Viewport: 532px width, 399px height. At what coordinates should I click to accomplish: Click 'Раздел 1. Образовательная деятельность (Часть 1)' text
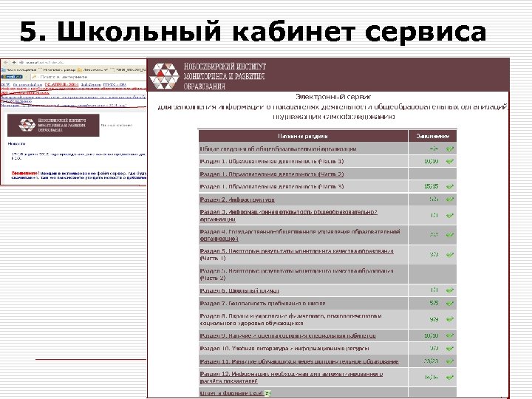pyautogui.click(x=271, y=162)
